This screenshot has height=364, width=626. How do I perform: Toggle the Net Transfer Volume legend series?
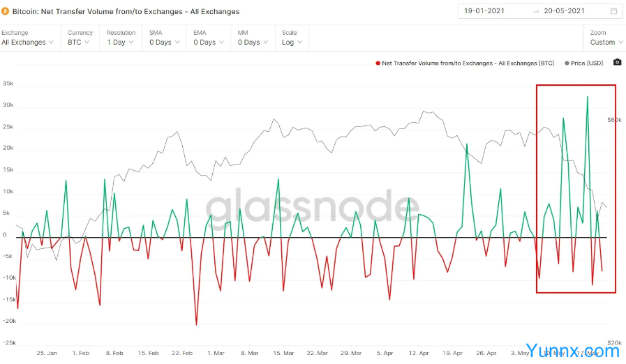click(x=468, y=63)
